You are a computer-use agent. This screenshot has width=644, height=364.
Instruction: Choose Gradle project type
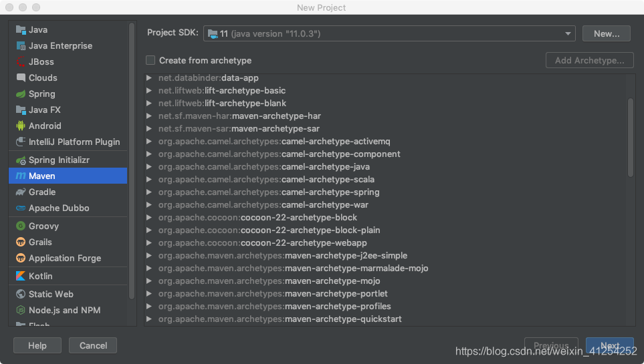pyautogui.click(x=68, y=192)
